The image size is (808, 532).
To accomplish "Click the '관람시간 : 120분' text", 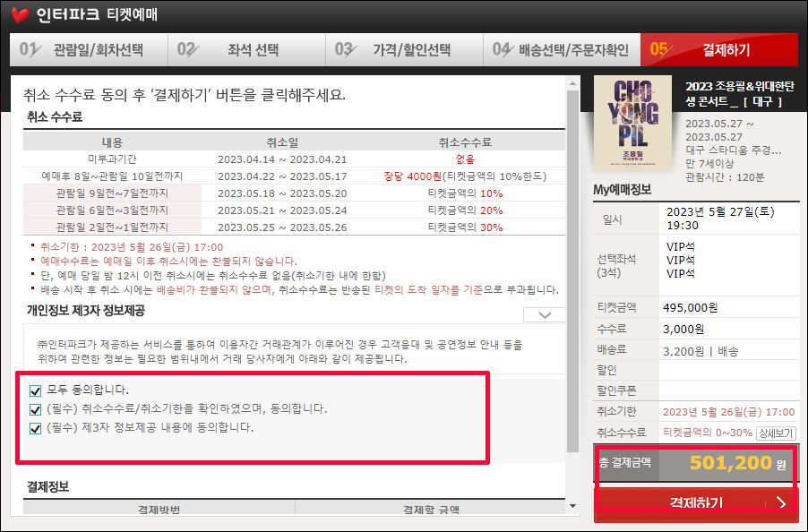I will pyautogui.click(x=725, y=177).
